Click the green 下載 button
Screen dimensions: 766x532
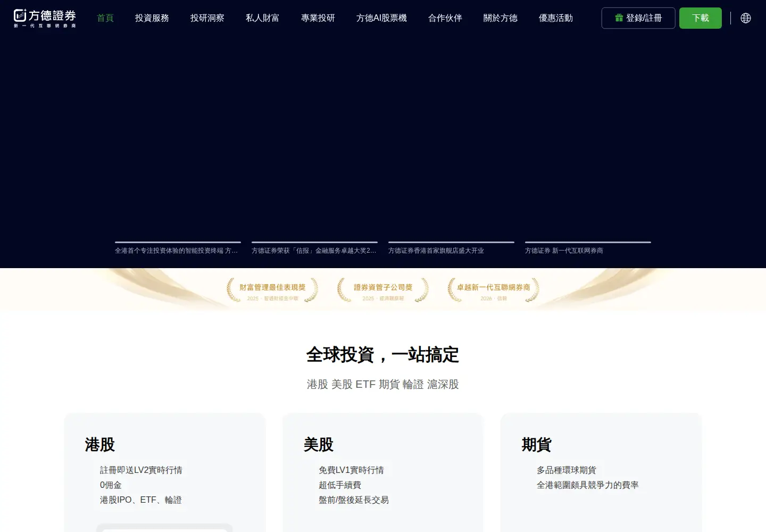click(701, 18)
